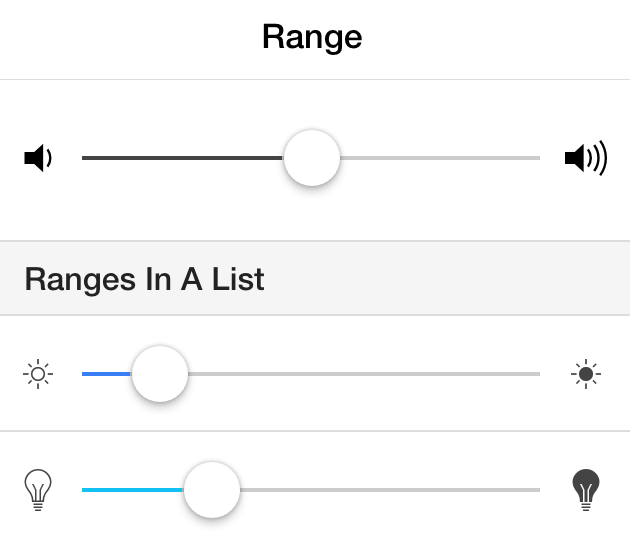Set volume to maximum at track end
Image resolution: width=630 pixels, height=540 pixels.
[538, 158]
